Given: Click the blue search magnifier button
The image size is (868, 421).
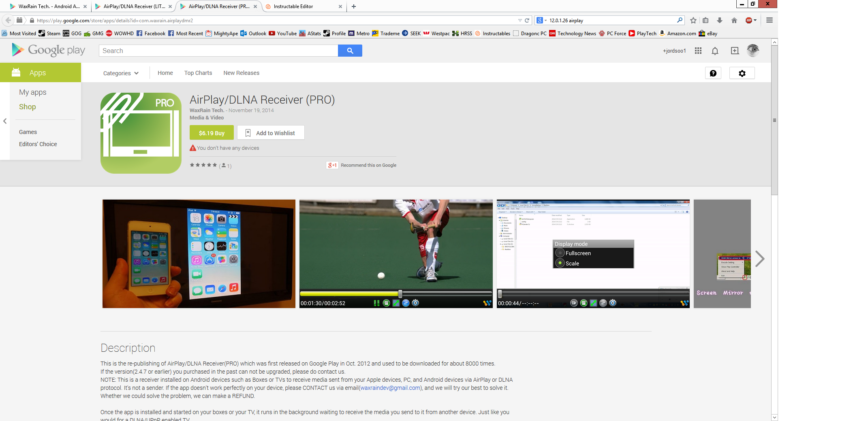Looking at the screenshot, I should pyautogui.click(x=350, y=51).
